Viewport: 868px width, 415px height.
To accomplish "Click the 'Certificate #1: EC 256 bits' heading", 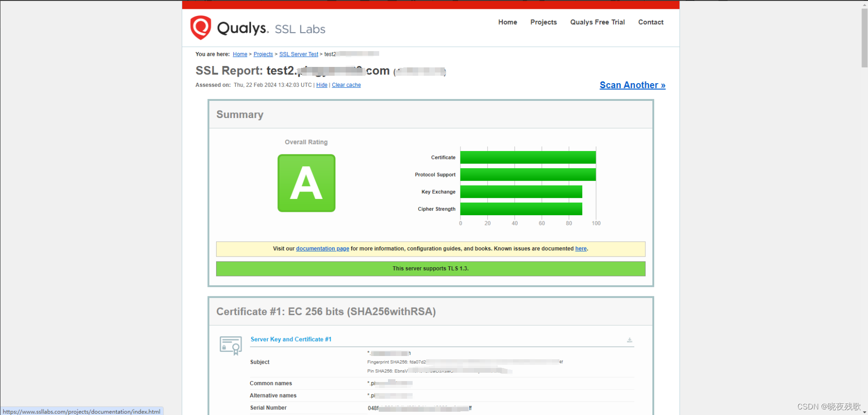I will click(x=326, y=311).
